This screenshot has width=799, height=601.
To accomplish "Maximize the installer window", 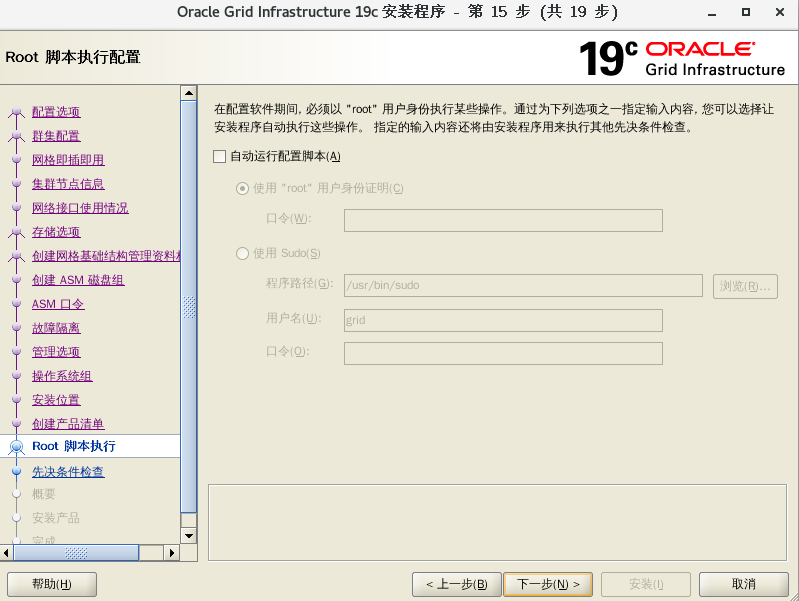I will coord(745,12).
